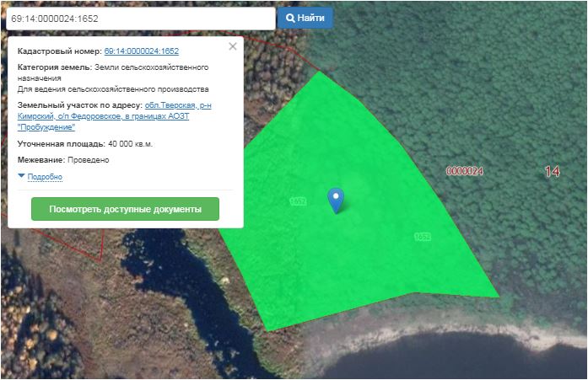Click the 1652 label on parcel's right side
This screenshot has height=380, width=588.
tap(423, 238)
